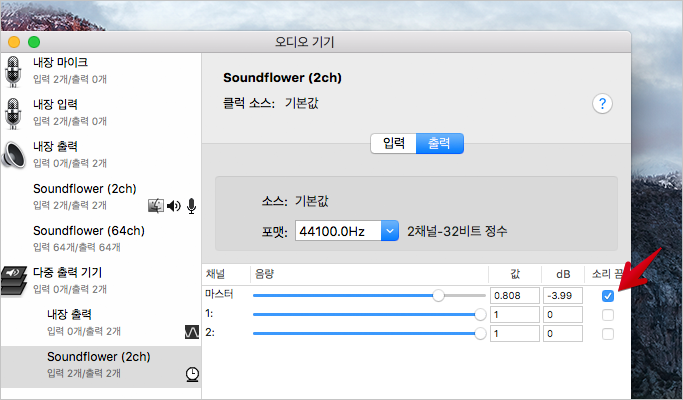Screen dimensions: 683x400
Task: Click the 마스터 value field showing 0.808
Action: click(x=515, y=295)
